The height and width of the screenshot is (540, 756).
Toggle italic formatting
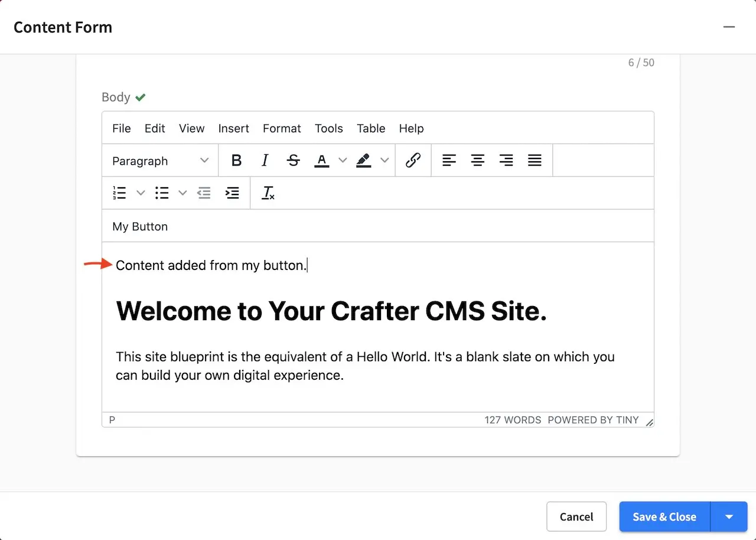point(265,161)
